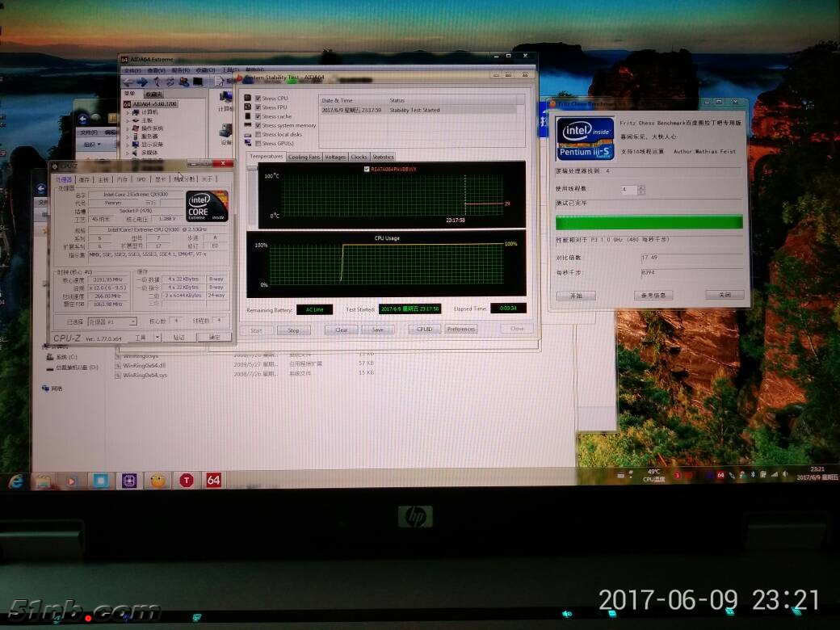The height and width of the screenshot is (630, 840).
Task: Click disk icon beside Stress local disks
Action: pyautogui.click(x=247, y=134)
